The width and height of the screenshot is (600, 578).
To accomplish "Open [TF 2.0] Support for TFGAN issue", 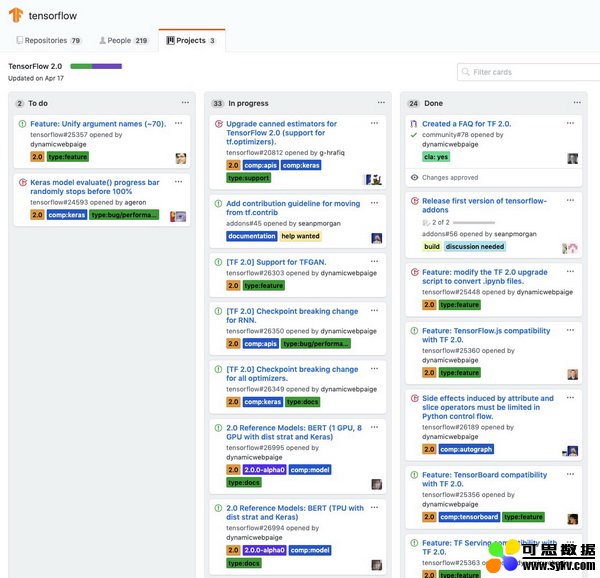I will (276, 262).
